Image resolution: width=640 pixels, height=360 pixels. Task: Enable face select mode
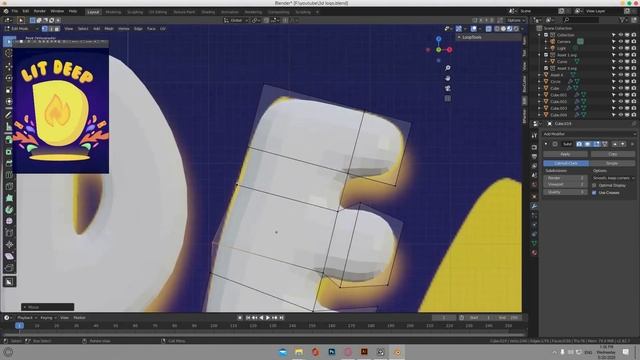(x=57, y=29)
